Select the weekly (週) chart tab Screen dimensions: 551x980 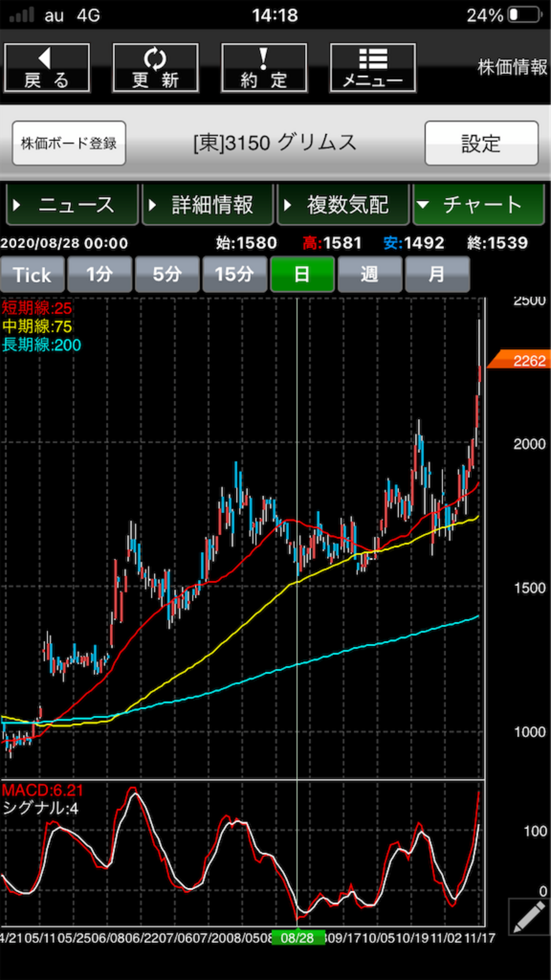(x=370, y=274)
